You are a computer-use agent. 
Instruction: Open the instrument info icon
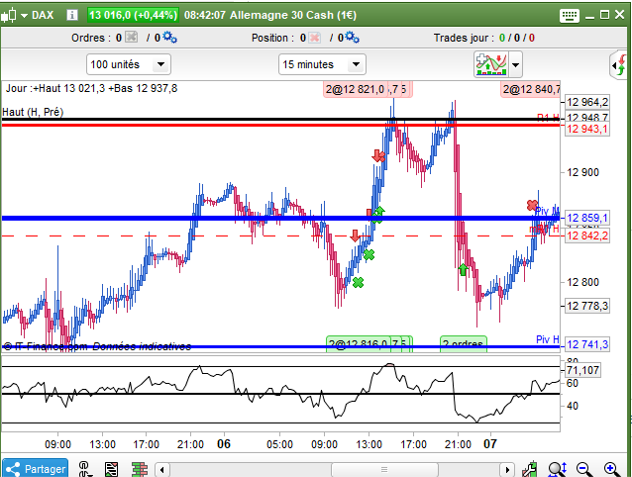pos(72,15)
